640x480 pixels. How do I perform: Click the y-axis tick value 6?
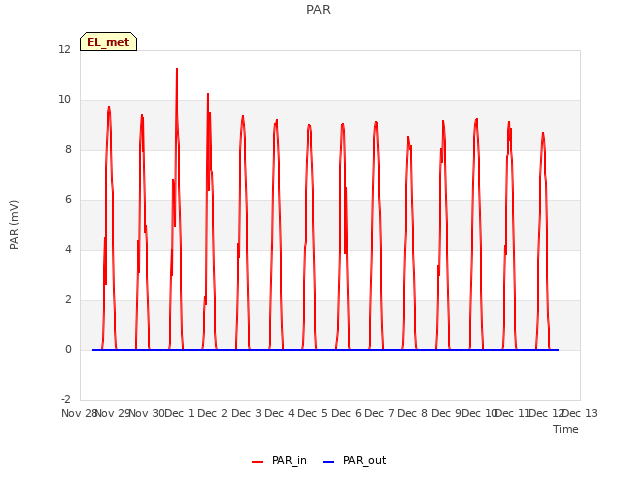pyautogui.click(x=68, y=199)
